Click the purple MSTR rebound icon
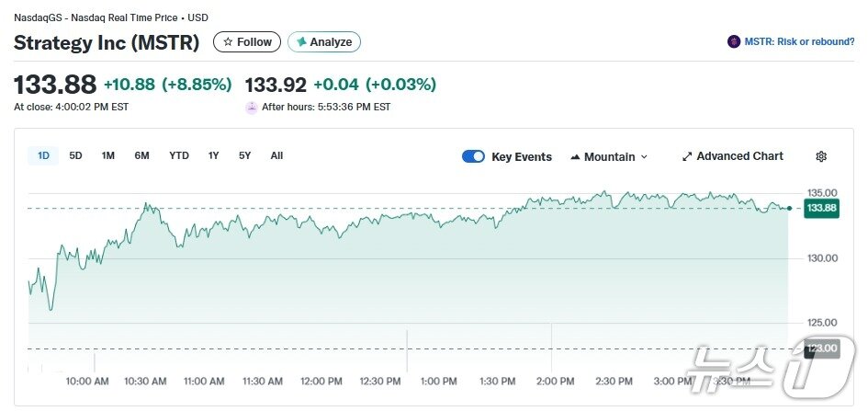 (x=734, y=41)
